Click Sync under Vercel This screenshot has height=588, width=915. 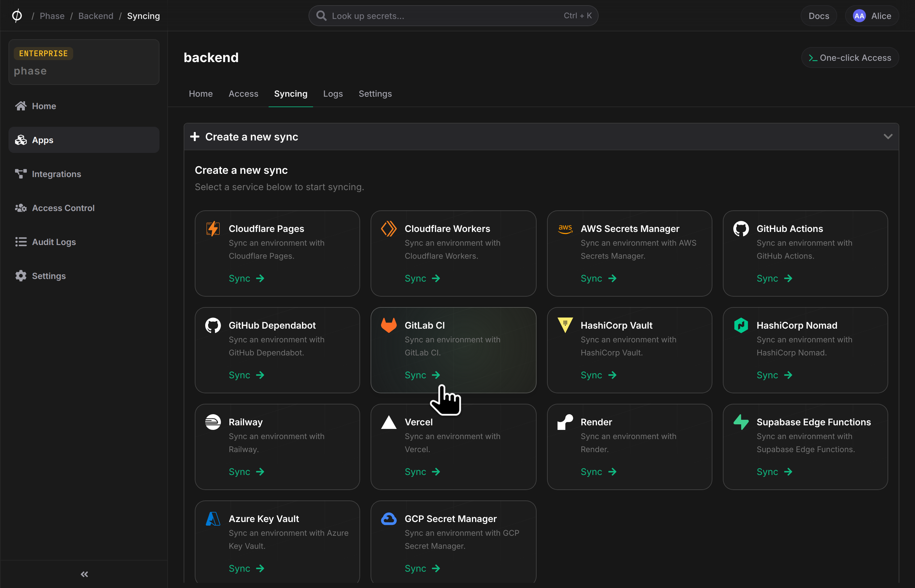point(422,472)
